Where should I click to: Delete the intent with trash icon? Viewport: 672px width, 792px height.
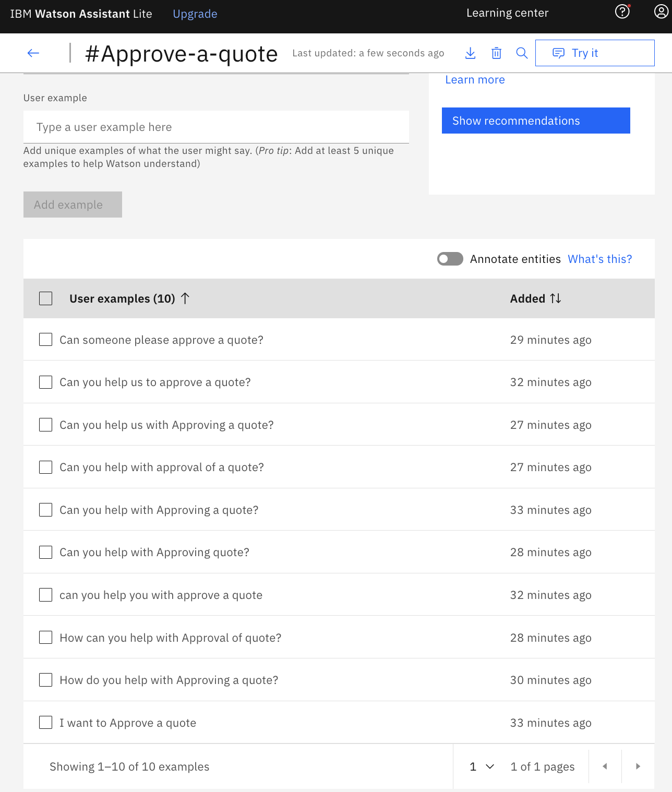[496, 53]
